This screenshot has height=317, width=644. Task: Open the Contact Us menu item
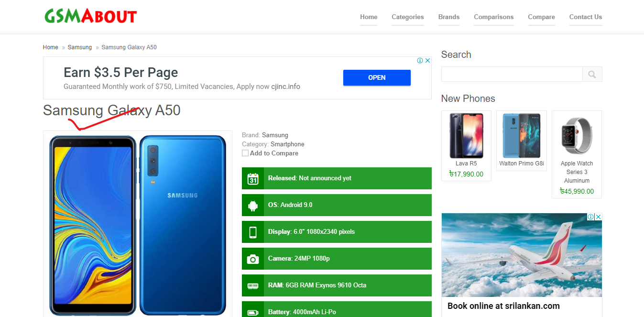coord(586,17)
